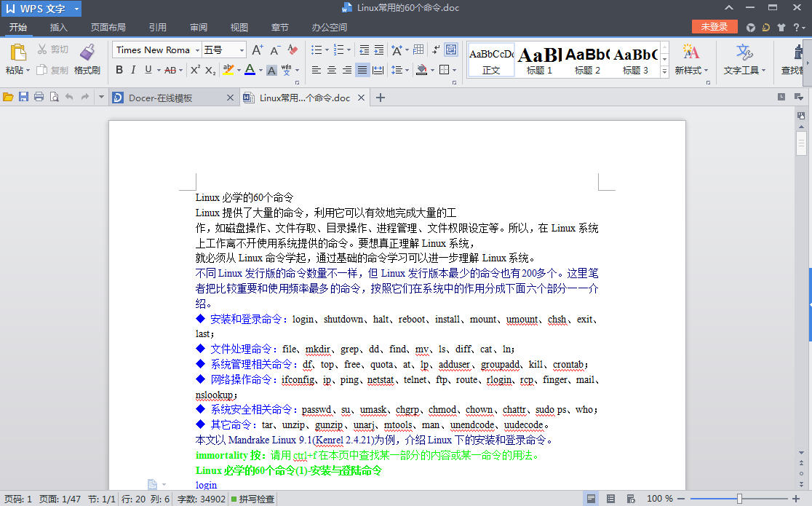This screenshot has width=812, height=506.
Task: Expand the bullet list dropdown arrow
Action: (x=327, y=50)
